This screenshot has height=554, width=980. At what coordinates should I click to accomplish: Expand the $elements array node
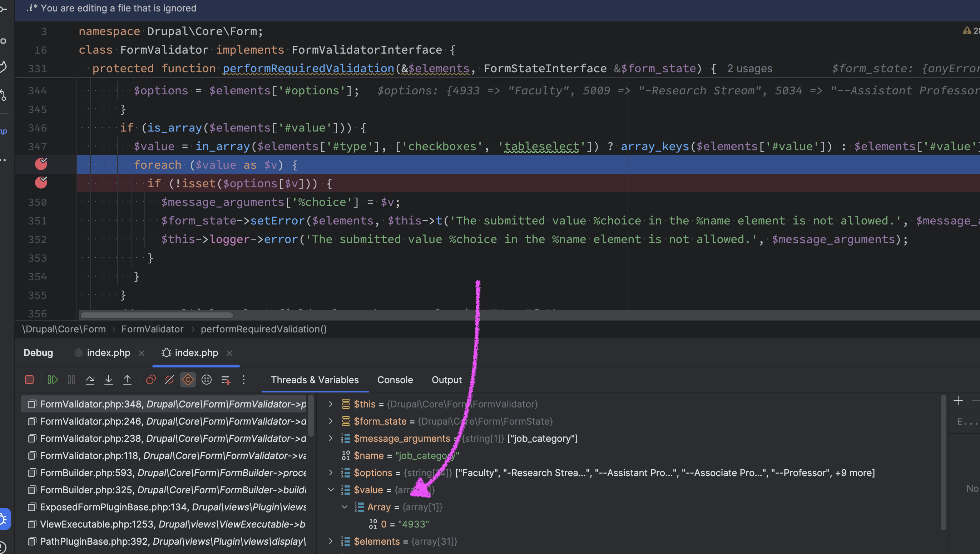[331, 541]
